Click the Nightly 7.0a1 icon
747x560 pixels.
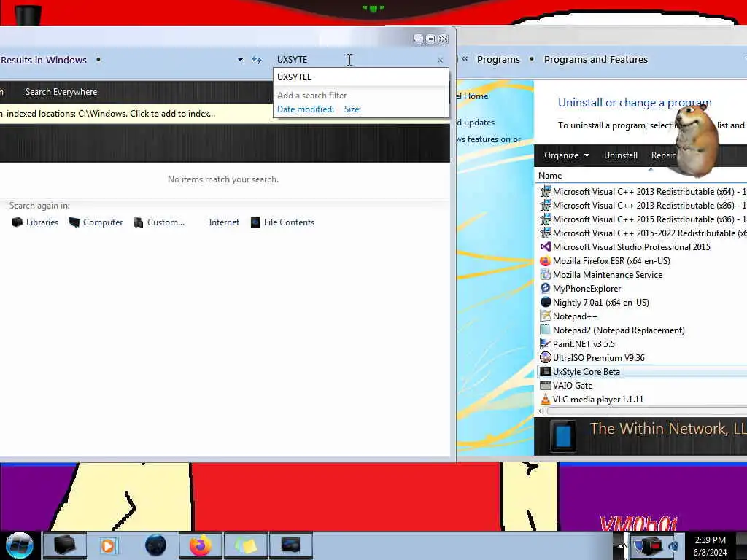546,302
